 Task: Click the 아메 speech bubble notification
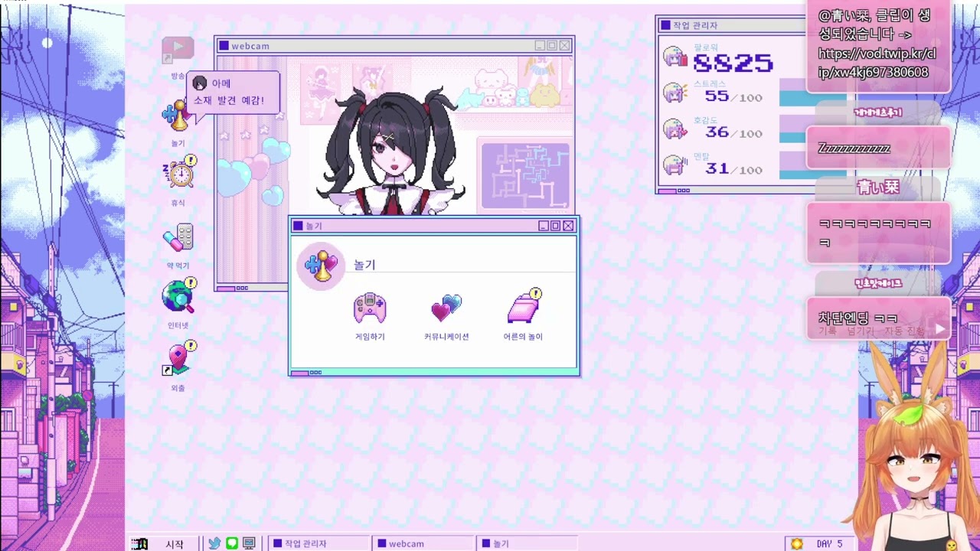233,93
